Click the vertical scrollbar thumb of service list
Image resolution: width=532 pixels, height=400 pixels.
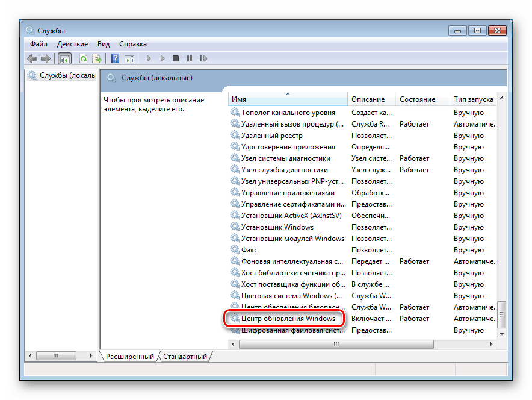(x=502, y=314)
